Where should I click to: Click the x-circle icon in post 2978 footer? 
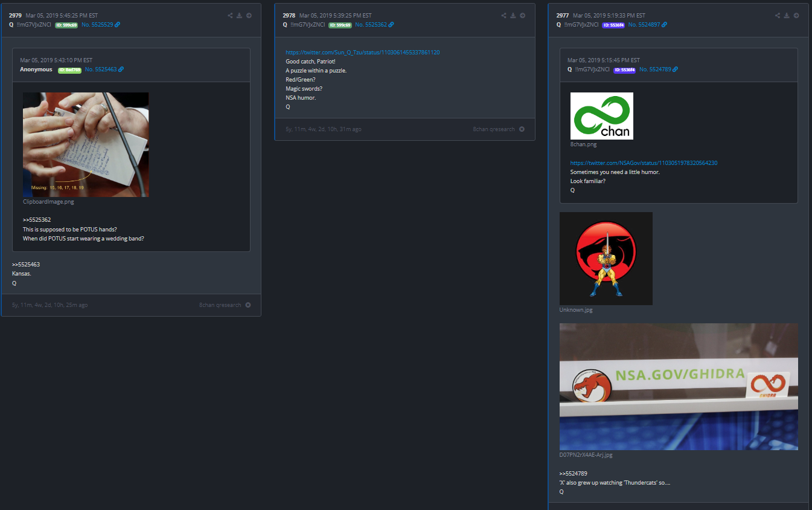pos(522,129)
